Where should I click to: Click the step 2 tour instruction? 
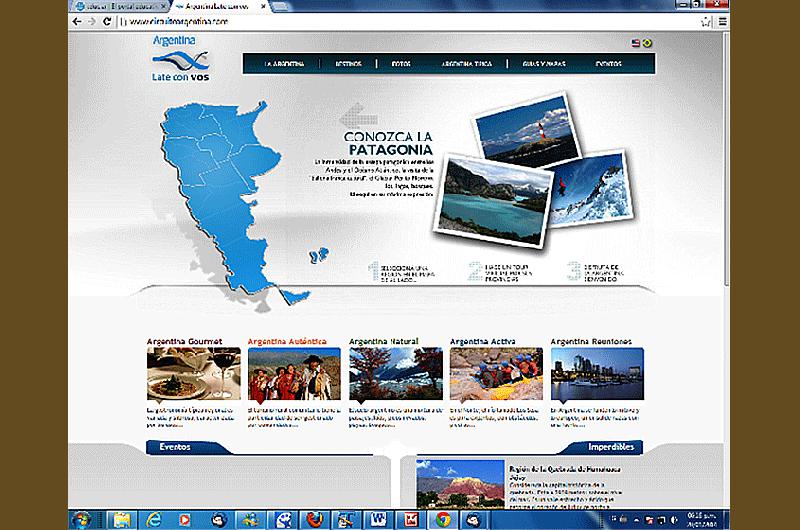pyautogui.click(x=500, y=273)
